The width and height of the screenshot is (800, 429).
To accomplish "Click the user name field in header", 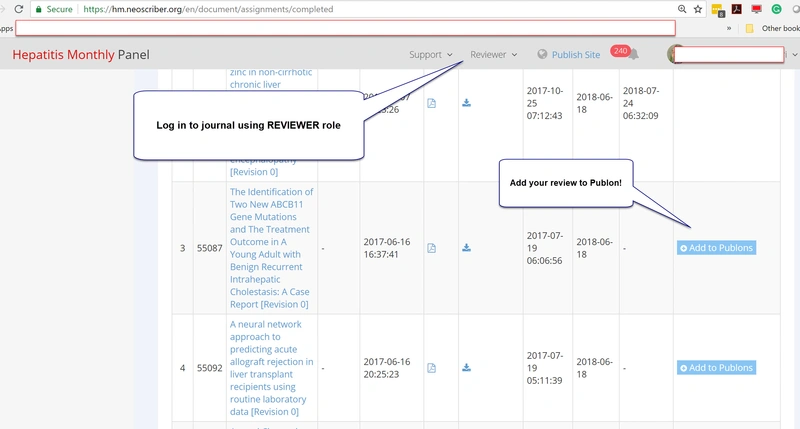I will coord(729,55).
